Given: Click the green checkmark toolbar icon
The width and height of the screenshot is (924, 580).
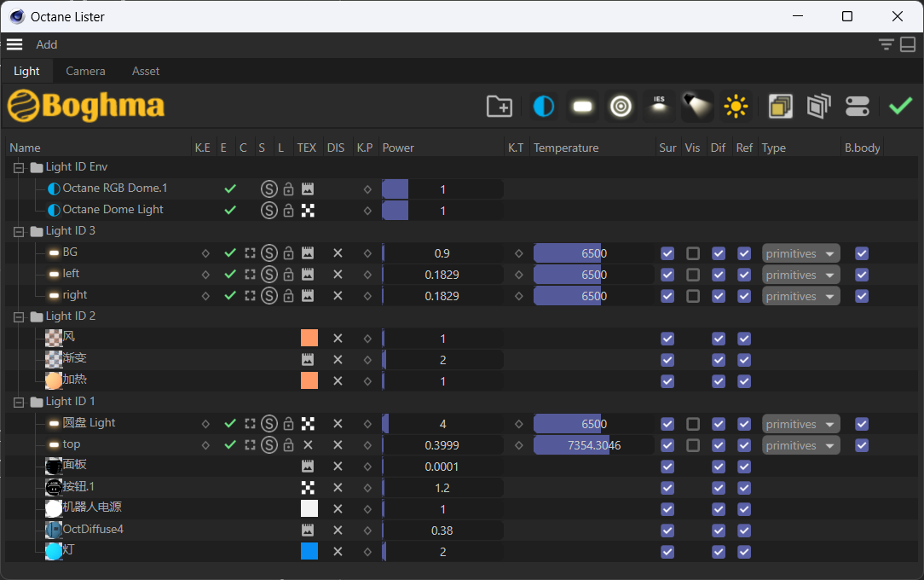Looking at the screenshot, I should [900, 106].
